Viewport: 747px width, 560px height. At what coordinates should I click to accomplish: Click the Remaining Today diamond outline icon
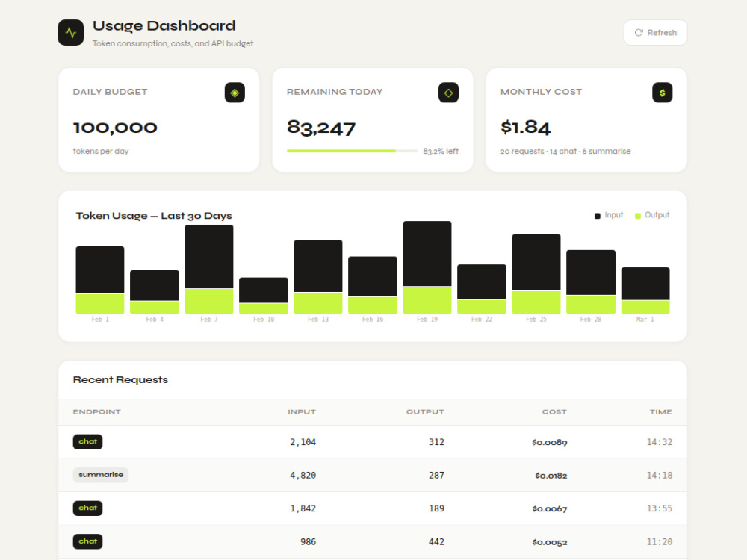click(x=448, y=93)
